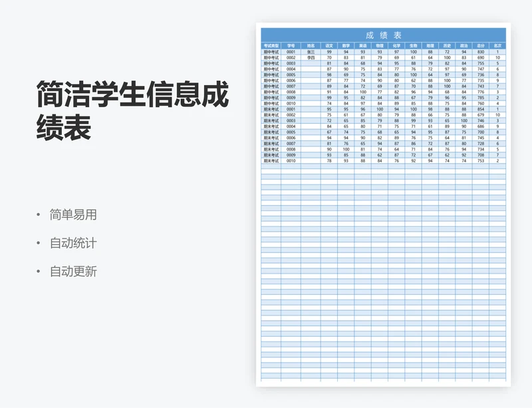Click 历史 score 100 in 李四's row
The height and width of the screenshot is (408, 532).
point(447,58)
